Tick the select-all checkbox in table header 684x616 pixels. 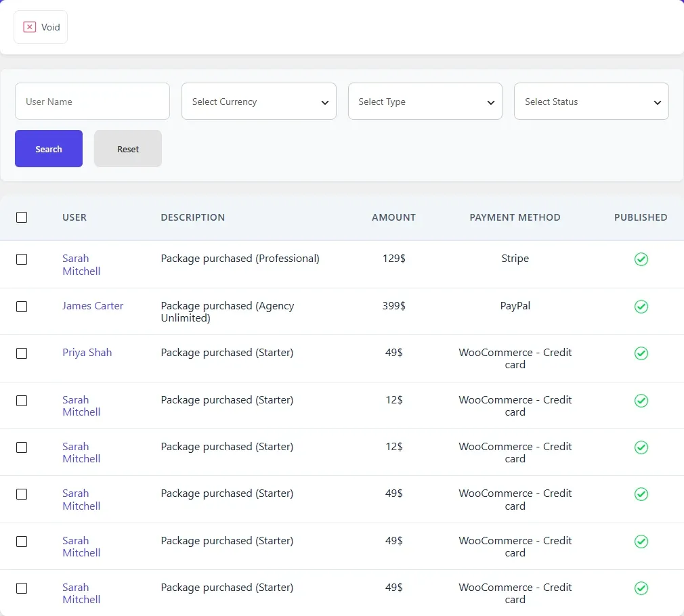(x=22, y=217)
